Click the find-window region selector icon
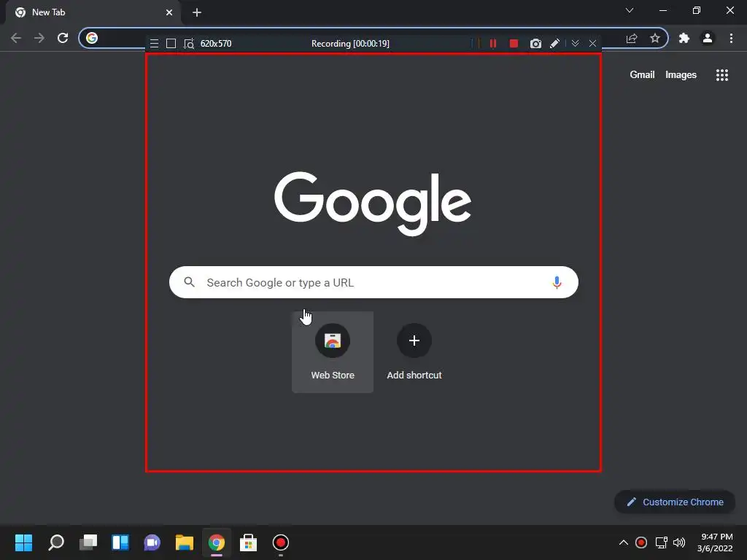This screenshot has width=747, height=560. point(189,43)
